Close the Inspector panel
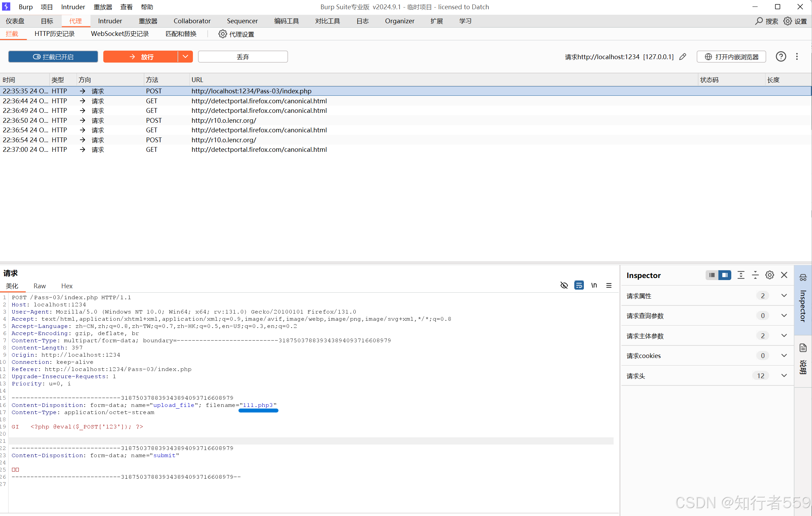812x516 pixels. pyautogui.click(x=784, y=275)
